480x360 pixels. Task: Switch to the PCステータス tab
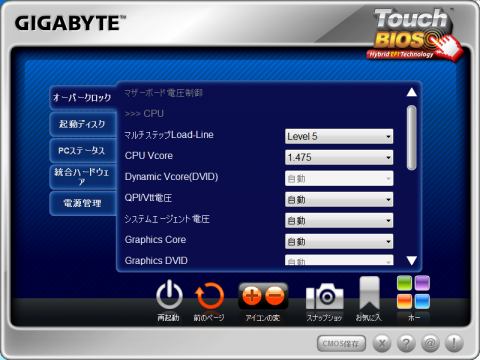tap(83, 151)
